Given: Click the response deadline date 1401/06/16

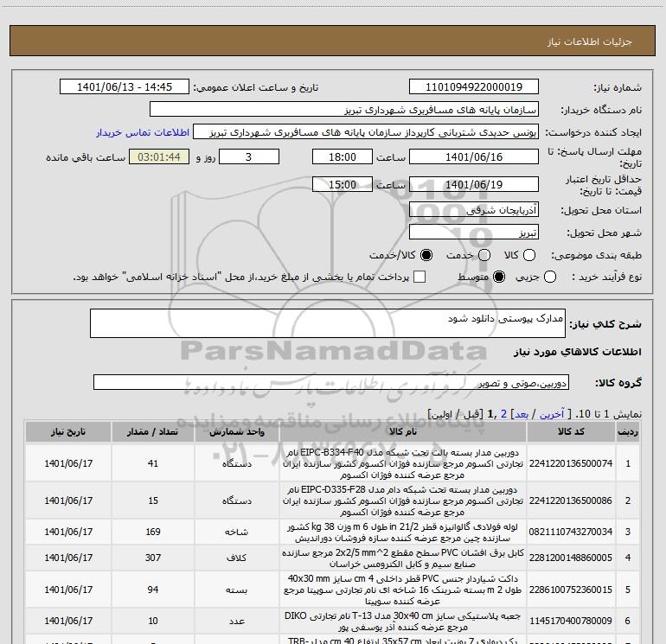Looking at the screenshot, I should [x=474, y=157].
